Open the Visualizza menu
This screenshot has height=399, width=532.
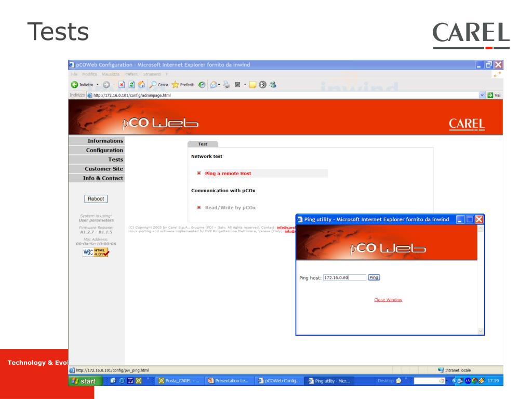tap(111, 74)
